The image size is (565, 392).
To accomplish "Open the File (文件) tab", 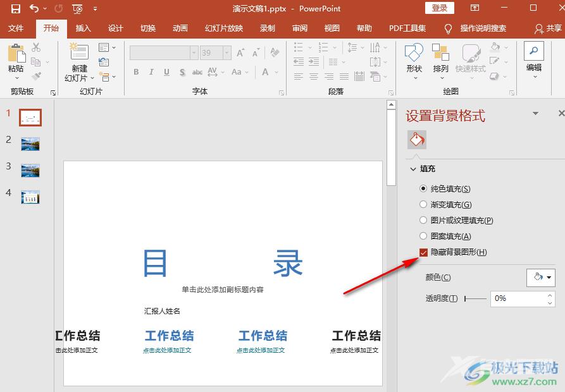I will [16, 28].
